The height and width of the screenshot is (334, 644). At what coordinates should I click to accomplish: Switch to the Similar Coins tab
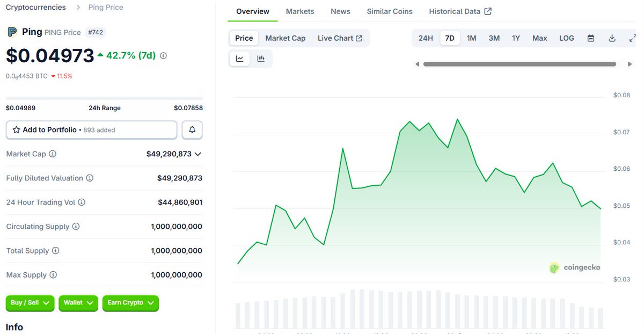tap(390, 11)
